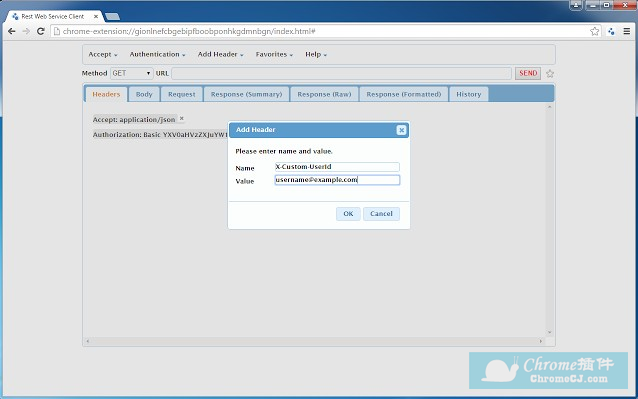Open the History tab
Screen dimensions: 638x399
[468, 94]
